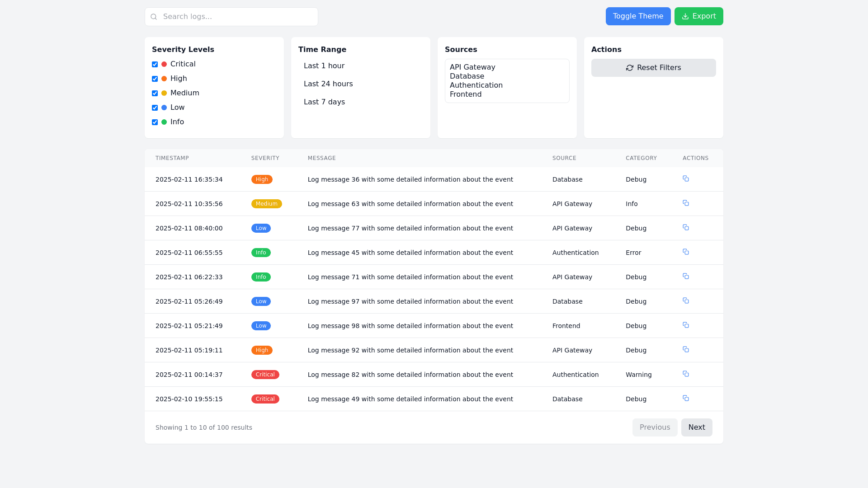Disable the Medium severity filter
868x488 pixels.
click(x=155, y=93)
